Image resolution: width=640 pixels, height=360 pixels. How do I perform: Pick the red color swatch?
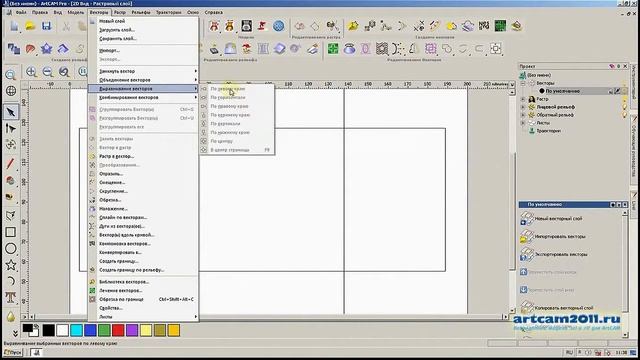click(118, 330)
